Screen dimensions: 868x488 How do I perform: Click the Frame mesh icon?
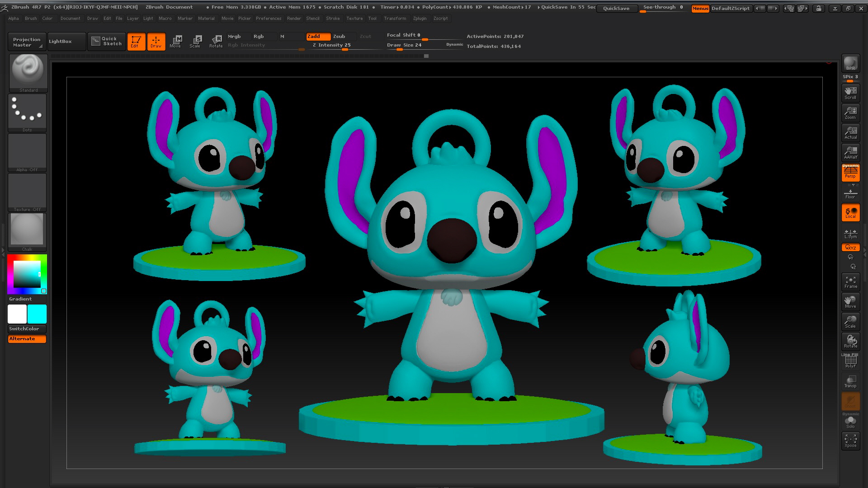(x=850, y=282)
